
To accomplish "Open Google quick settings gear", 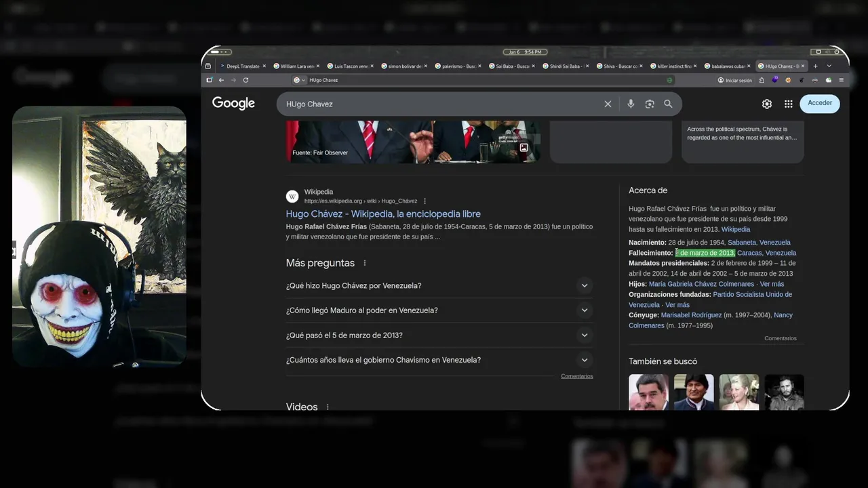I will (767, 104).
